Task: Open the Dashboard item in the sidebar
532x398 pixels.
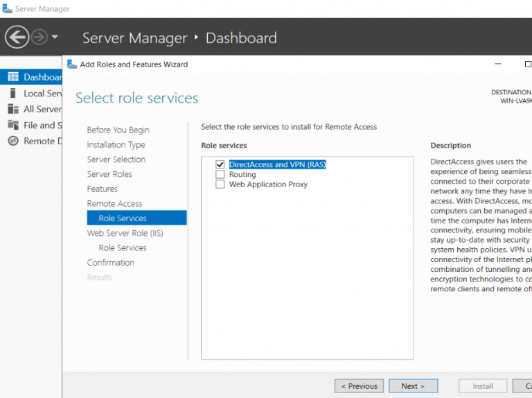Action: (31, 77)
